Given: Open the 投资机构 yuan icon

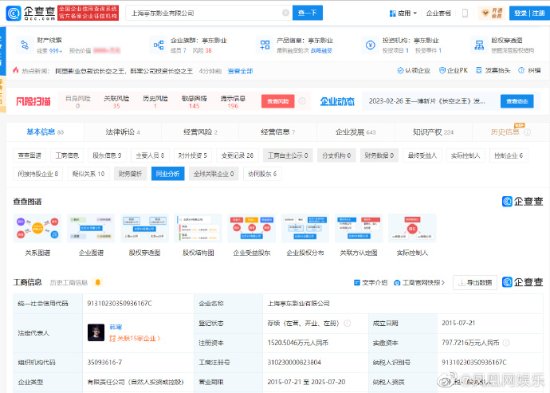Looking at the screenshot, I should tap(370, 45).
